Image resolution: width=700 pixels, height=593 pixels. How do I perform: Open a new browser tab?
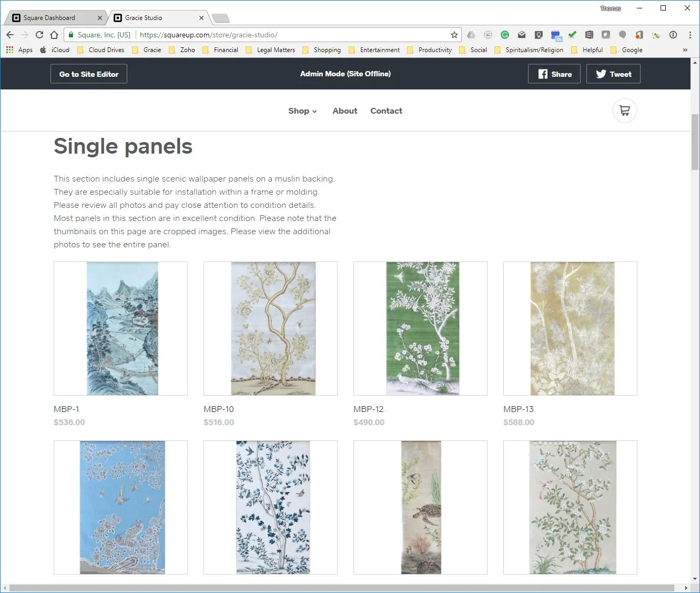[x=220, y=18]
